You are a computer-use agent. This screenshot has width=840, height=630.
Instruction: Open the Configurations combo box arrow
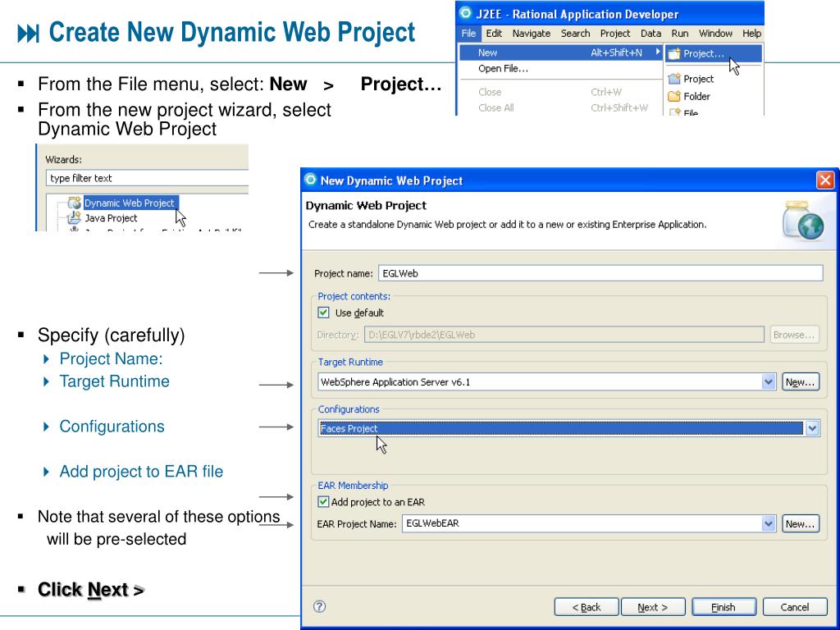(x=812, y=428)
